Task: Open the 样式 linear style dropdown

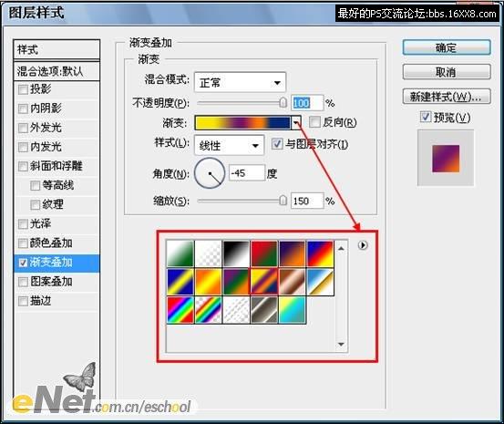Action: pyautogui.click(x=229, y=145)
